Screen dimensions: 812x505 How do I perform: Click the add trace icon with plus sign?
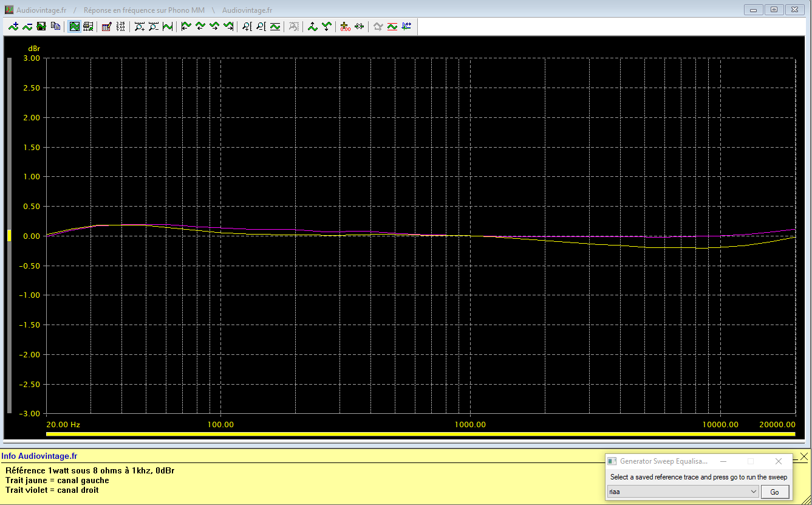pyautogui.click(x=13, y=26)
